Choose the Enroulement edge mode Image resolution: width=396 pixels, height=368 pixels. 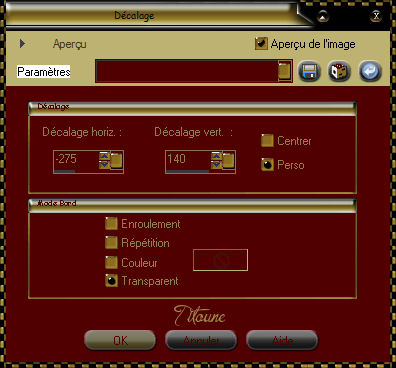(111, 224)
